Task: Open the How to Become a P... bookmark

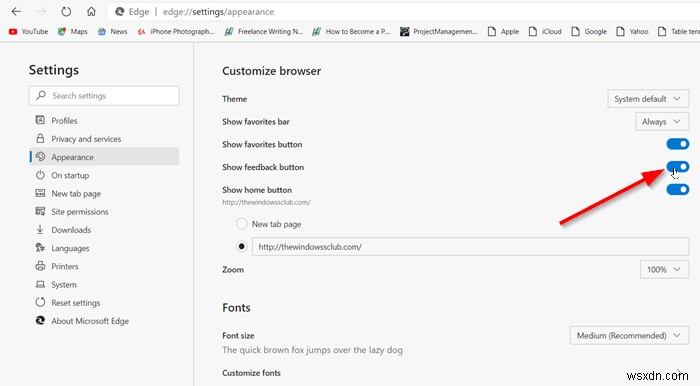Action: (x=351, y=31)
